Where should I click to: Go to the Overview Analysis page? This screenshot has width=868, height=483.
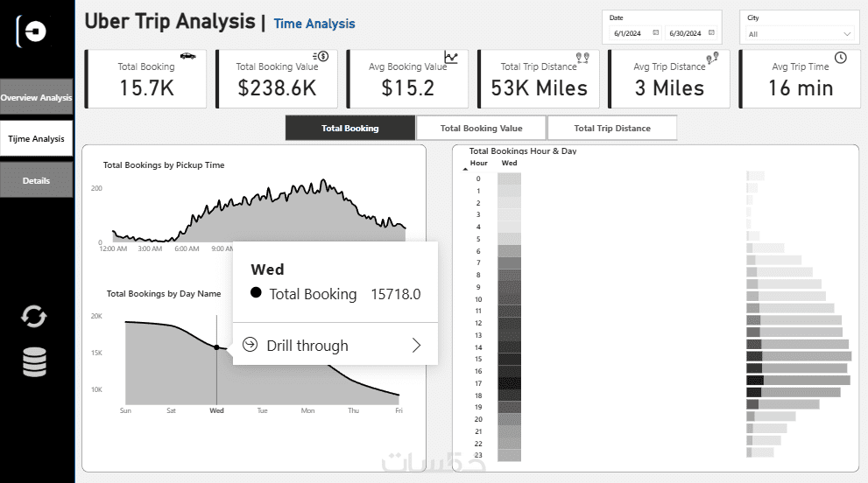click(36, 98)
